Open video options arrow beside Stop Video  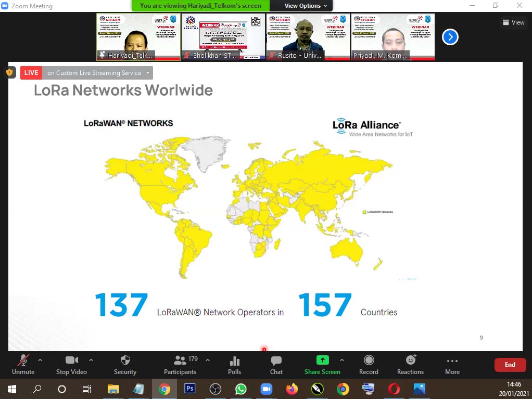click(x=91, y=360)
